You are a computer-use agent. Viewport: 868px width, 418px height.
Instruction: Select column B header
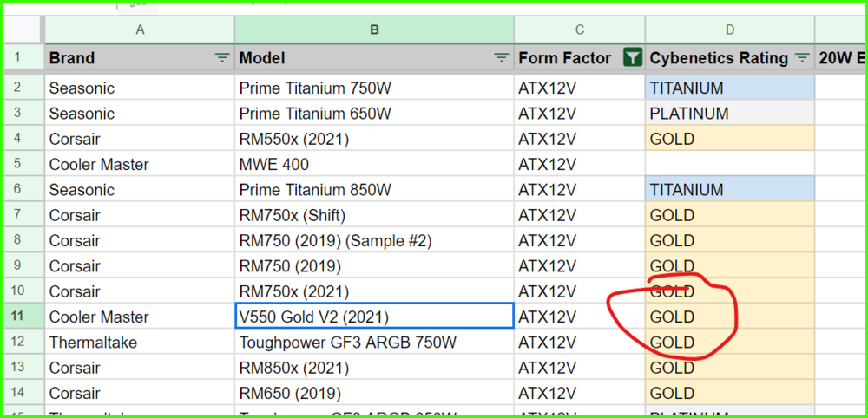pyautogui.click(x=374, y=29)
